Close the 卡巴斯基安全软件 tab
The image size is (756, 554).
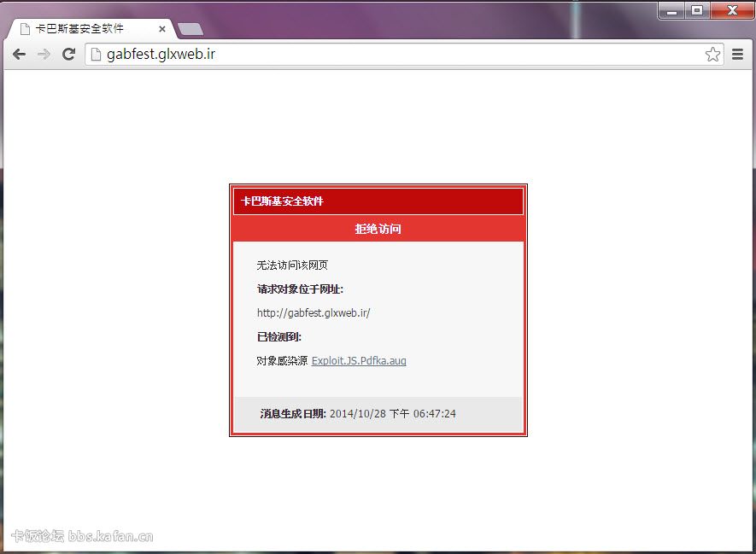tap(162, 29)
